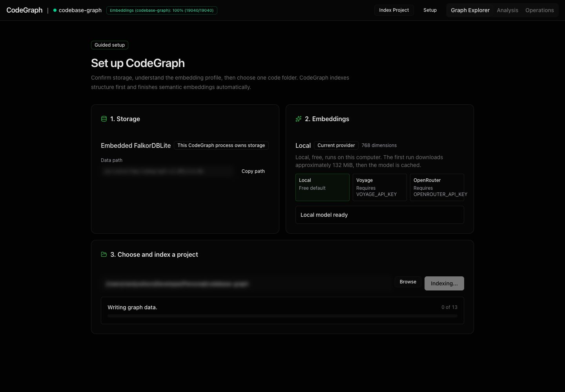Click the green status dot before codebase-graph
The image size is (565, 392).
[x=55, y=10]
